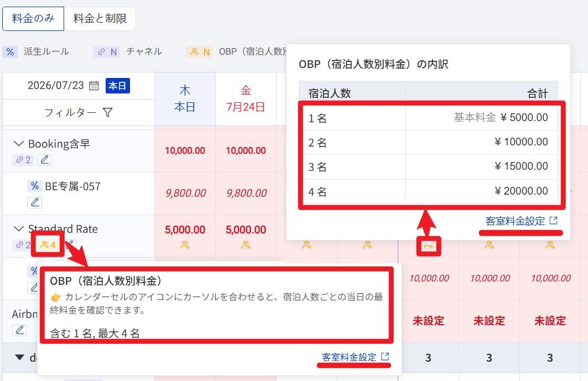Collapse the Booking含早 rate plan
The width and height of the screenshot is (588, 381).
tap(18, 144)
